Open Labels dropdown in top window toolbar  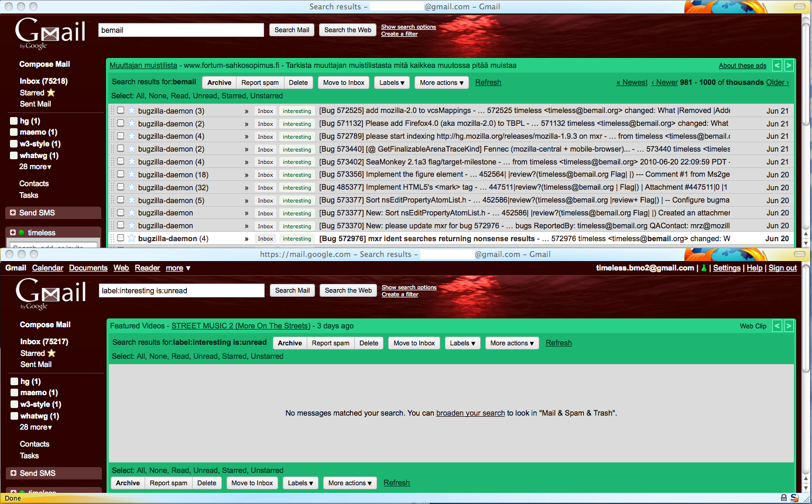tap(392, 83)
